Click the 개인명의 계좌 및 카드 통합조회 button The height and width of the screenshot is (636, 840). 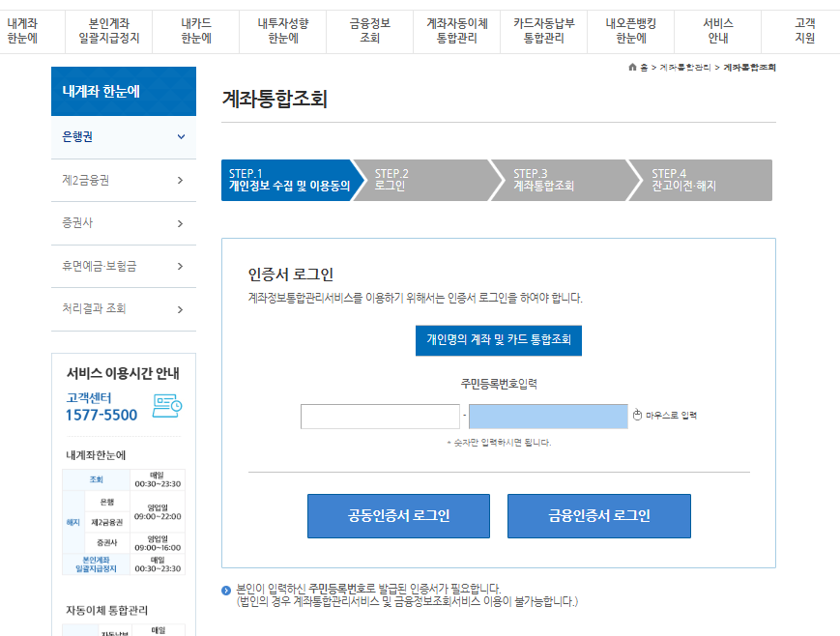(499, 339)
